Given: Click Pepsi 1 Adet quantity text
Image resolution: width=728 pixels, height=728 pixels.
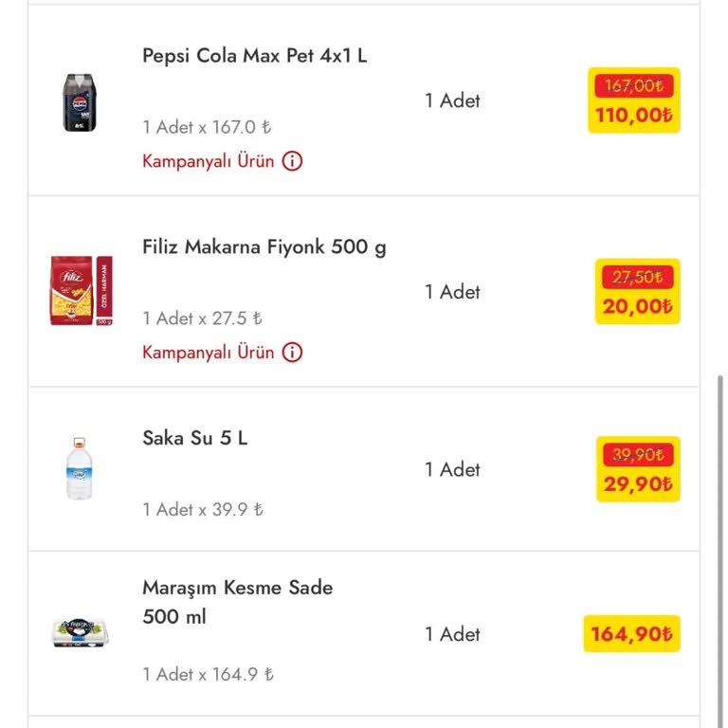Looking at the screenshot, I should pos(452,100).
